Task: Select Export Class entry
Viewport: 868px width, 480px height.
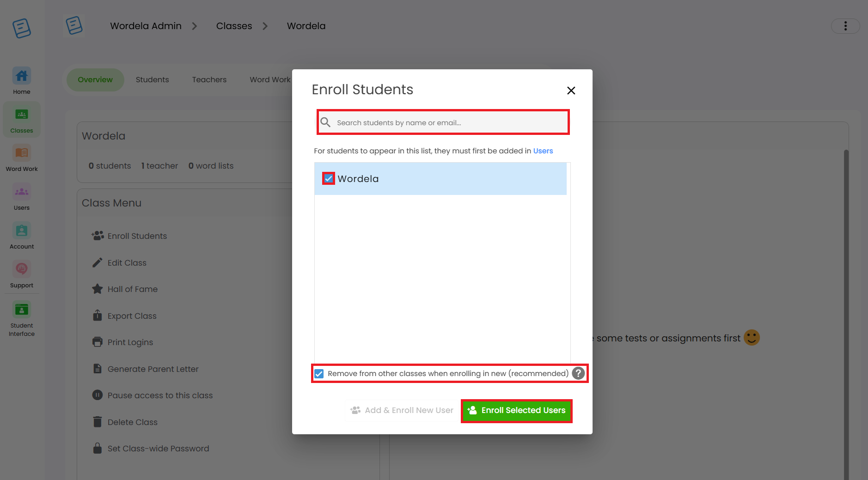Action: (124, 316)
